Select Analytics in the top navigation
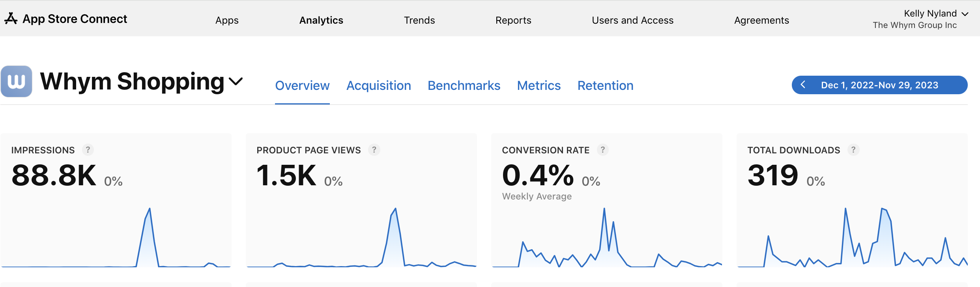Image resolution: width=980 pixels, height=287 pixels. tap(321, 20)
